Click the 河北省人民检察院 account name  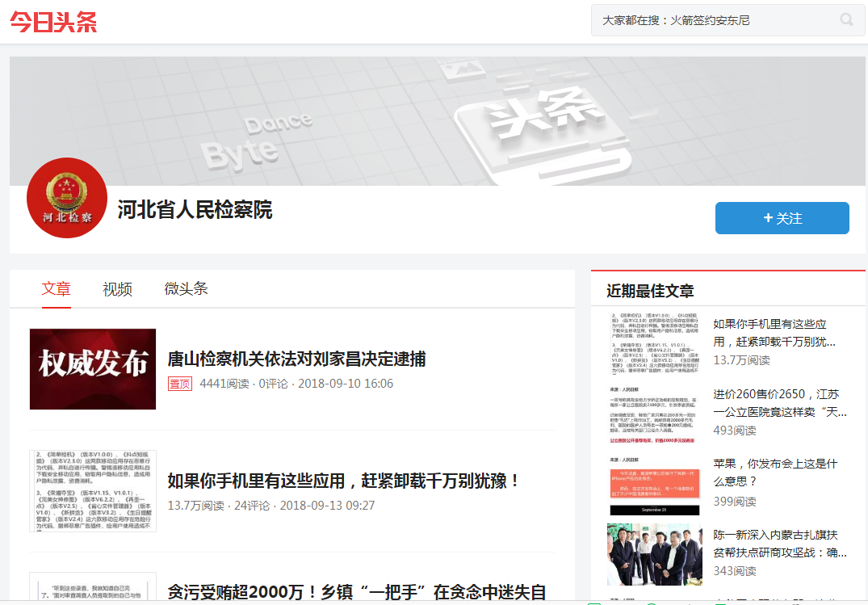tap(195, 210)
